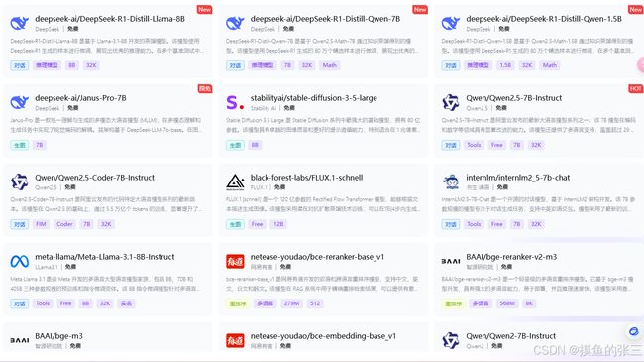The height and width of the screenshot is (362, 644).
Task: Click the Math tag on DeepSeek-R1-Distill-Qwen-1.5B card
Action: (549, 65)
